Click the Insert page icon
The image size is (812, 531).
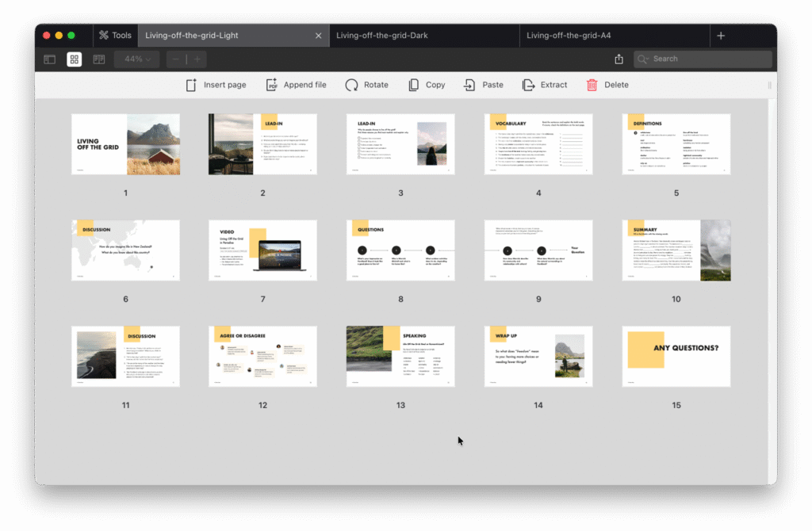pyautogui.click(x=191, y=85)
